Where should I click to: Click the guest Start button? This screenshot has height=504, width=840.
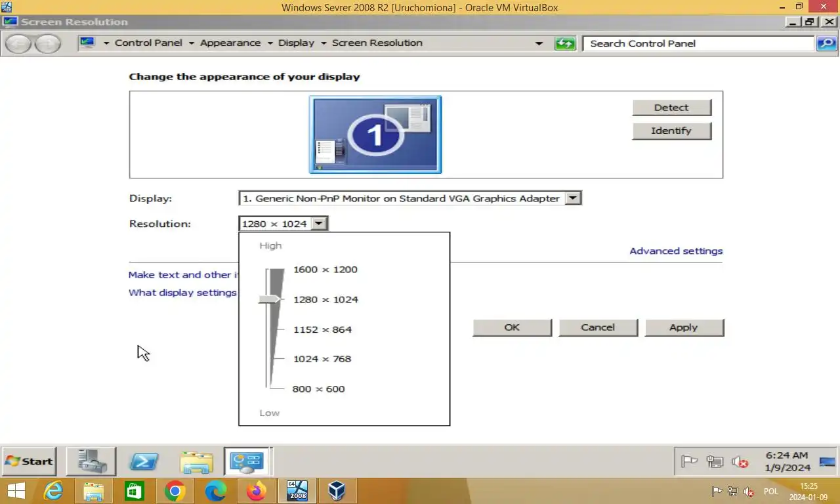[29, 461]
